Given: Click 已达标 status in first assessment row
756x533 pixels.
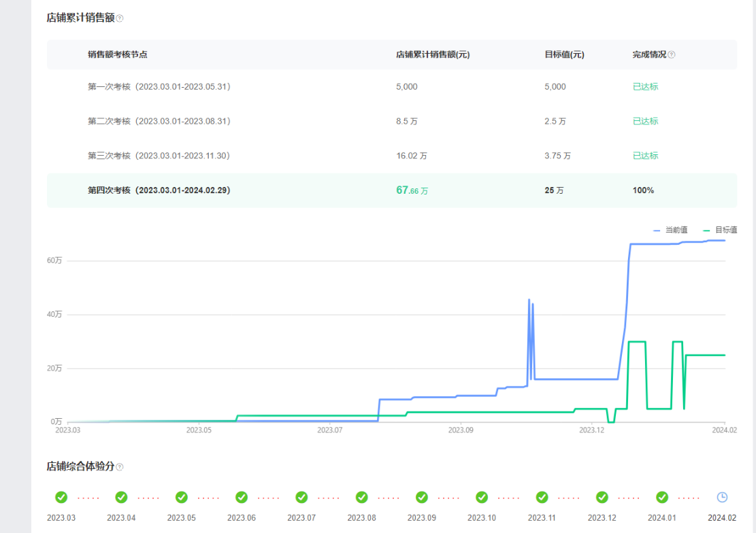Looking at the screenshot, I should coord(645,87).
